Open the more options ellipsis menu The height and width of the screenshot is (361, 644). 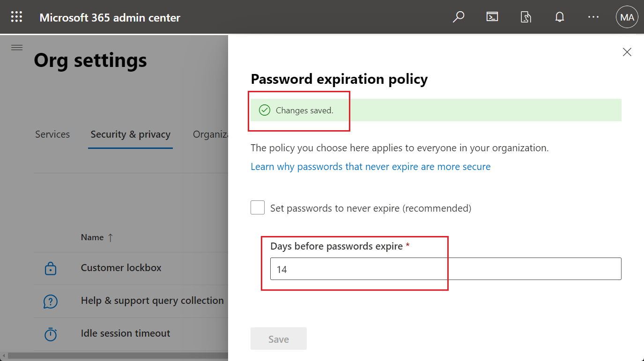coord(593,16)
